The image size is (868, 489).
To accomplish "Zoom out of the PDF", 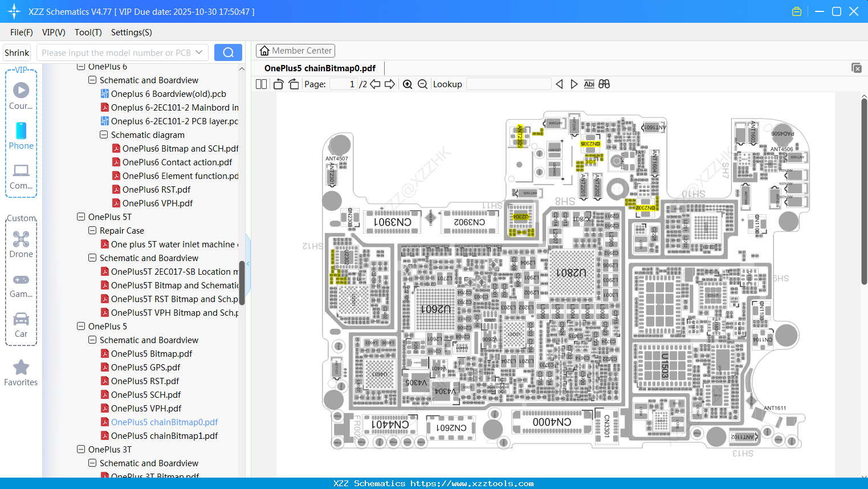I will tap(422, 84).
